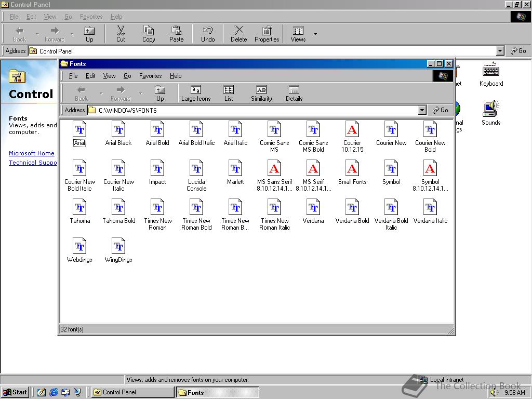The image size is (532, 399).
Task: Click the Arial Bold Italic font
Action: click(x=196, y=134)
